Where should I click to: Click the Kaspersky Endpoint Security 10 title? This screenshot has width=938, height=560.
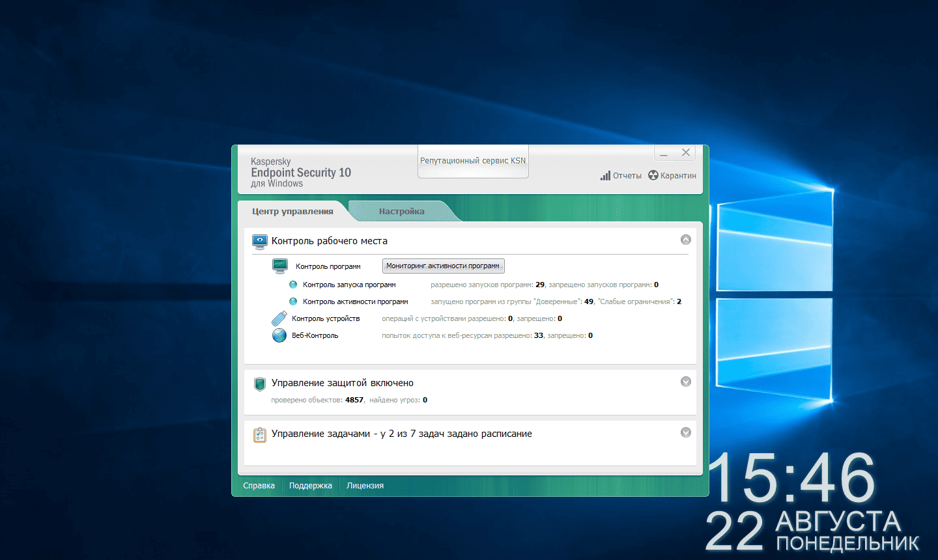click(x=301, y=173)
